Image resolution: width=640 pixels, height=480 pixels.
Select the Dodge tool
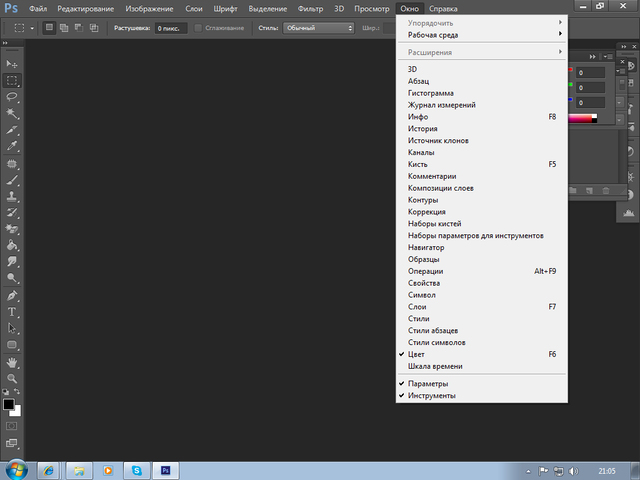click(12, 278)
